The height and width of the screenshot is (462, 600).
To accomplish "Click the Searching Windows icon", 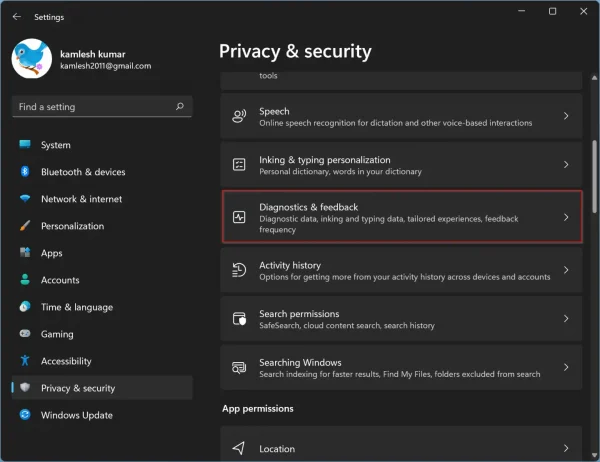I will (239, 367).
